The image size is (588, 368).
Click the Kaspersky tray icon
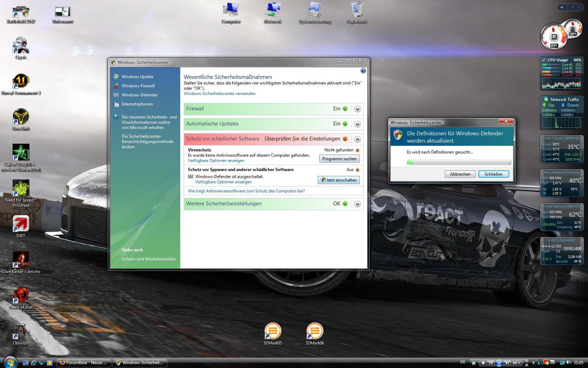(x=546, y=362)
